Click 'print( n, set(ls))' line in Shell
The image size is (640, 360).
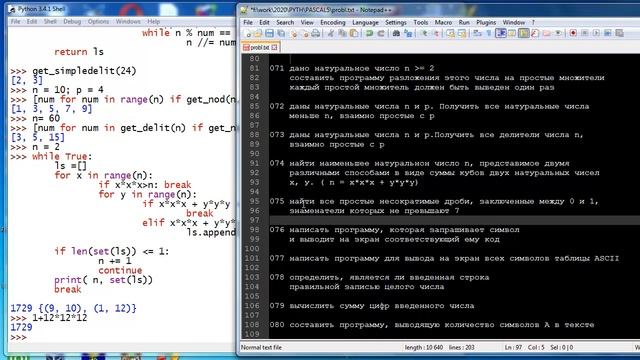coord(103,280)
